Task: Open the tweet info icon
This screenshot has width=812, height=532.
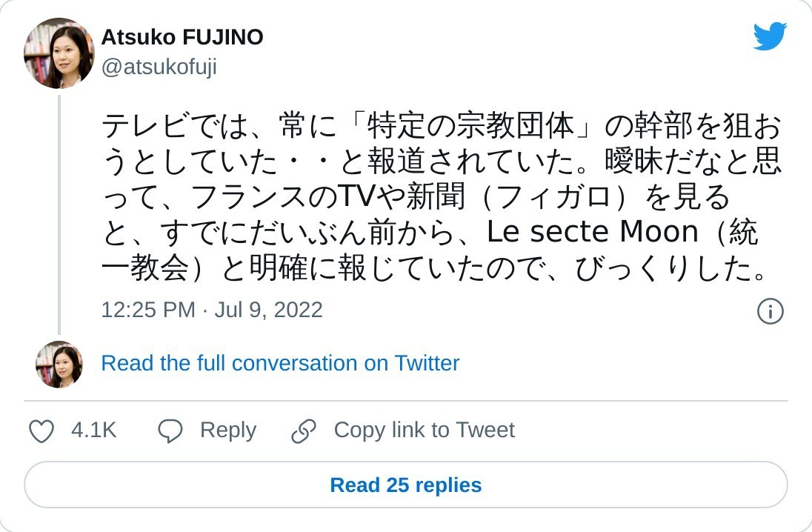Action: [770, 311]
